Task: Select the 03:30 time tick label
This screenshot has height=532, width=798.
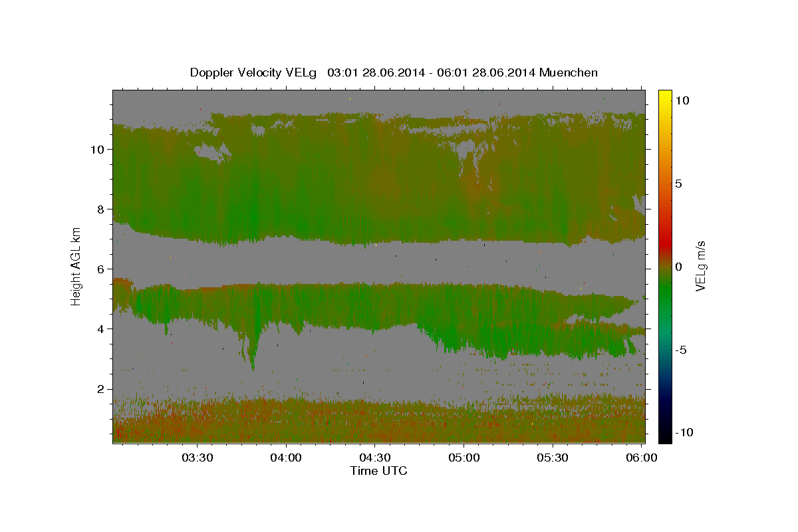Action: point(198,458)
